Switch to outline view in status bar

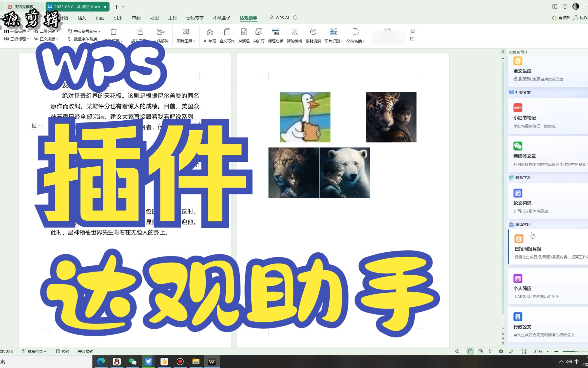481,351
